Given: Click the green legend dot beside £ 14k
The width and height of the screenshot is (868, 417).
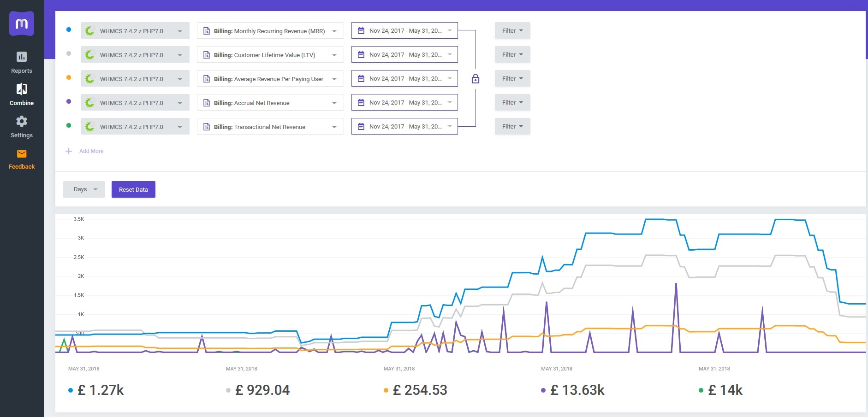Looking at the screenshot, I should pos(701,390).
